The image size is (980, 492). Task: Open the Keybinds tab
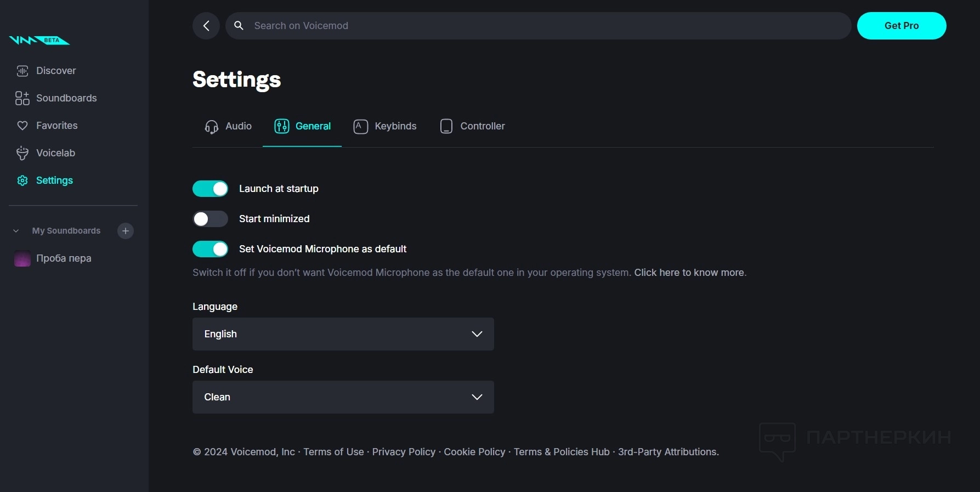click(x=385, y=126)
